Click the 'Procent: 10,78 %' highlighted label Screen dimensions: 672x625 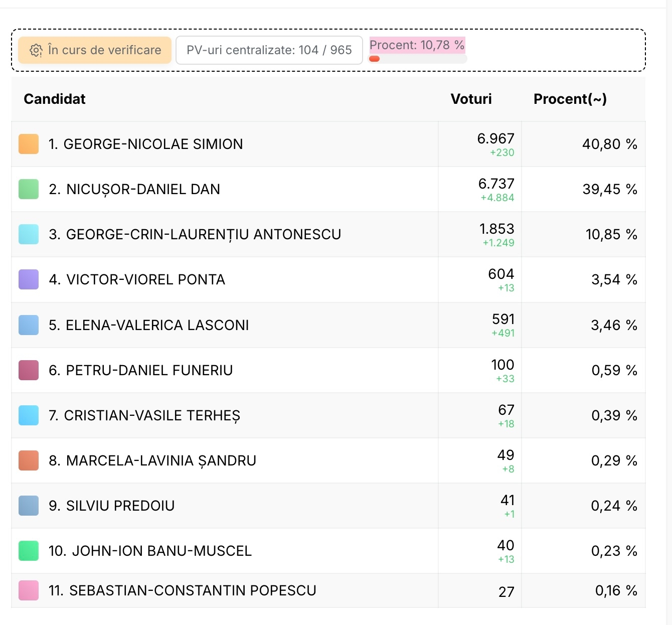(x=417, y=45)
